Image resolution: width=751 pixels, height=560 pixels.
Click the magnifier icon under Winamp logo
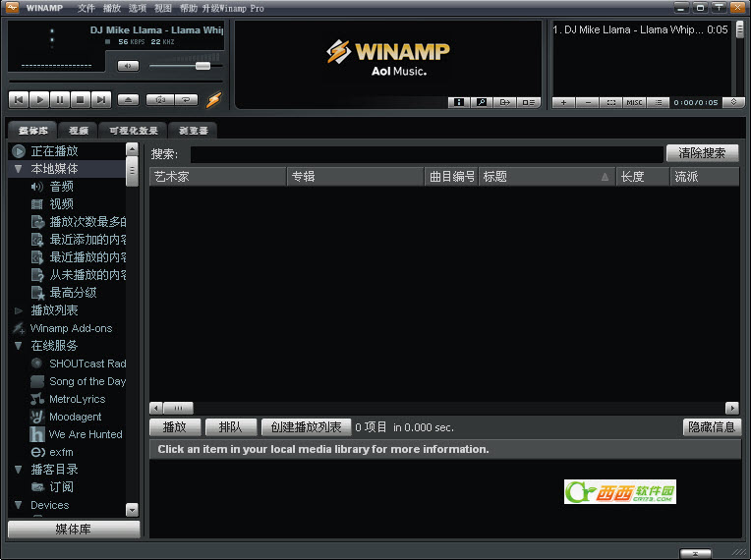point(482,102)
